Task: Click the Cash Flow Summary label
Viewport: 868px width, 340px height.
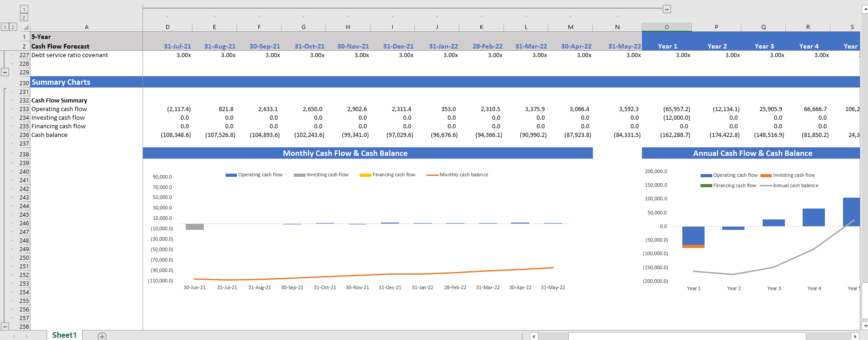Action: point(59,101)
